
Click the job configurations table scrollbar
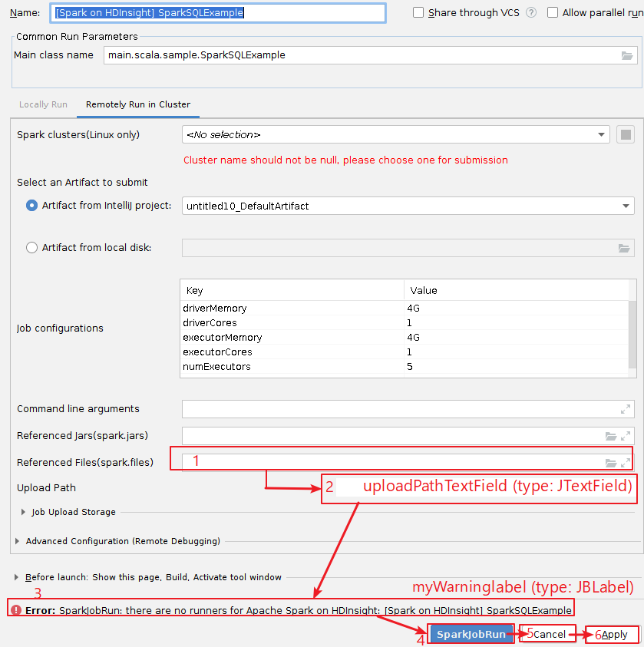pyautogui.click(x=632, y=334)
